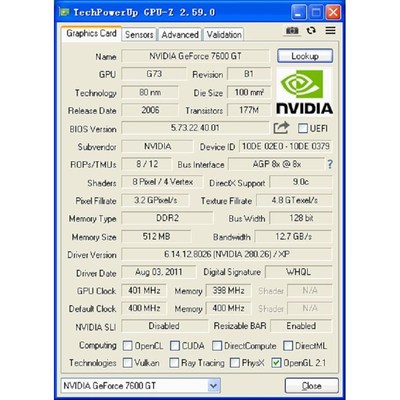This screenshot has width=400, height=400.
Task: Click the DirectX Support value 9.0c
Action: pyautogui.click(x=301, y=182)
